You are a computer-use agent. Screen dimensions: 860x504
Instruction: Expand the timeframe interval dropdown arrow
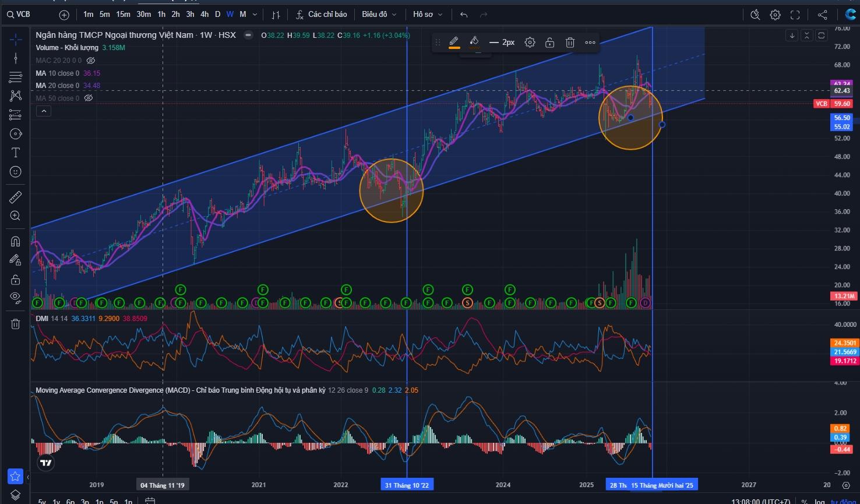coord(255,15)
